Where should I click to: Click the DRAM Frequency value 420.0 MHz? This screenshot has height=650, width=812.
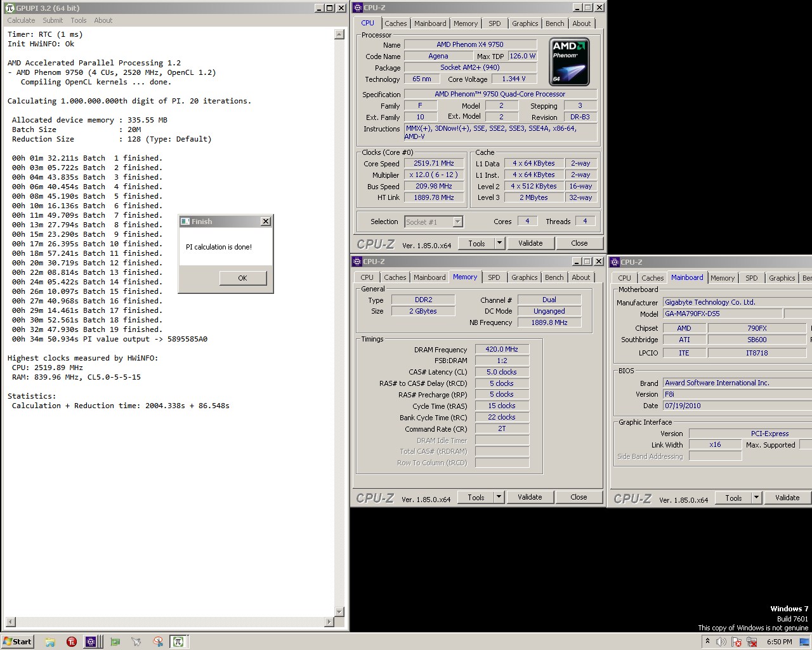click(502, 349)
